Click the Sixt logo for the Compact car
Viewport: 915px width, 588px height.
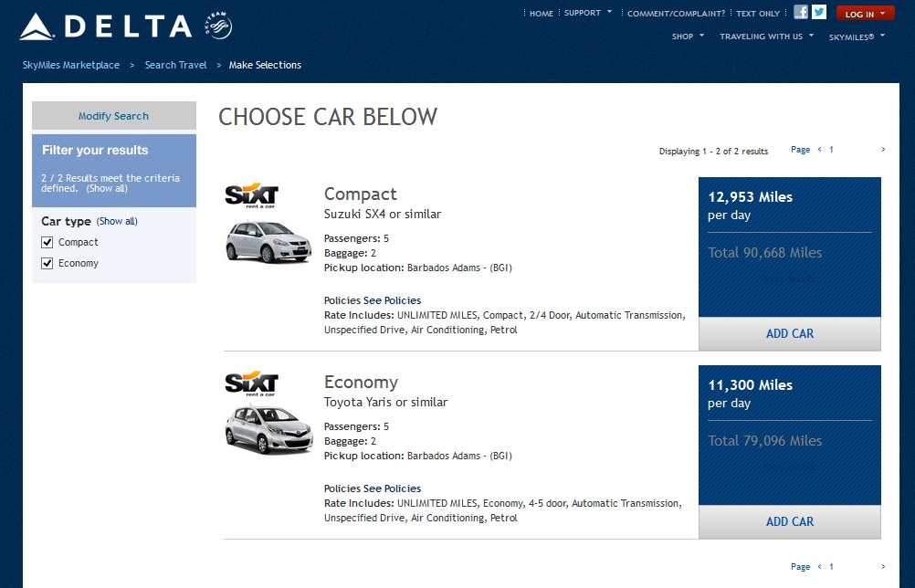[251, 196]
